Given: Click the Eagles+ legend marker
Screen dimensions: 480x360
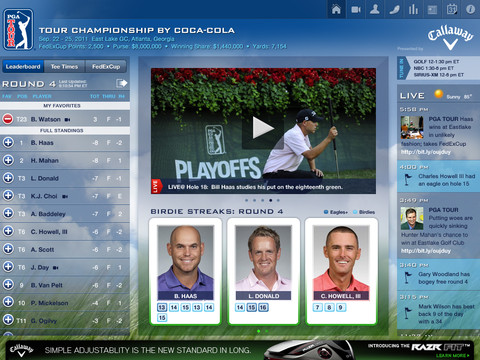Looking at the screenshot, I should point(326,212).
